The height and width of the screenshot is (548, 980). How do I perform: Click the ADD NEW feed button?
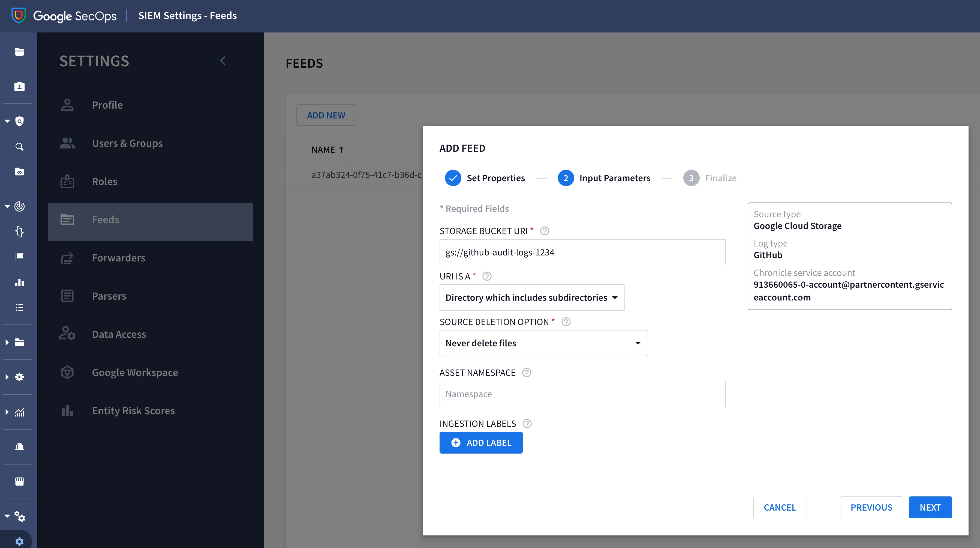pos(326,115)
